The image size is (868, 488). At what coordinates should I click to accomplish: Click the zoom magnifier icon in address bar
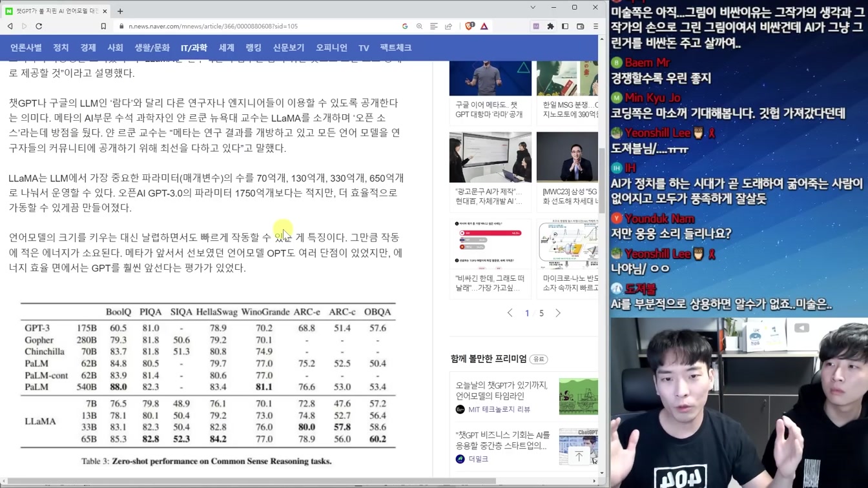(x=419, y=26)
